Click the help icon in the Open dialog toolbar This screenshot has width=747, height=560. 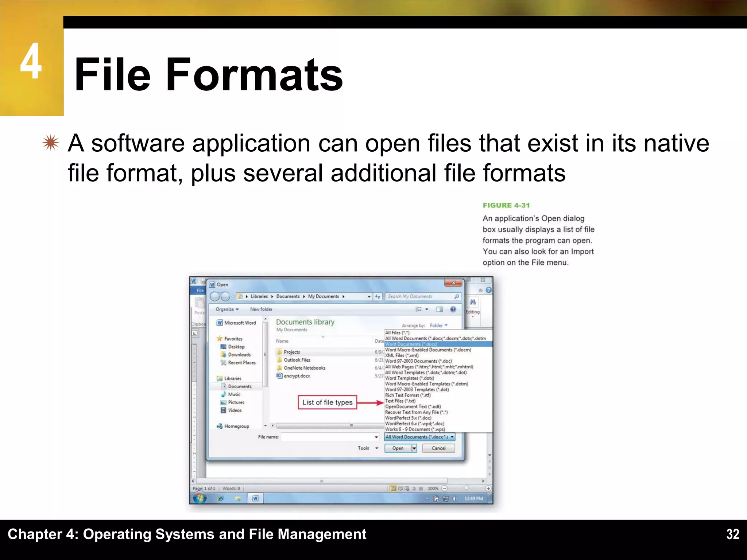[x=453, y=309]
